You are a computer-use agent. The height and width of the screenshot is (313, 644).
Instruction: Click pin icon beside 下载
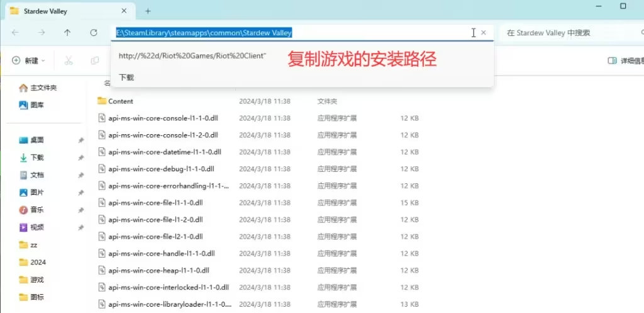tap(81, 157)
